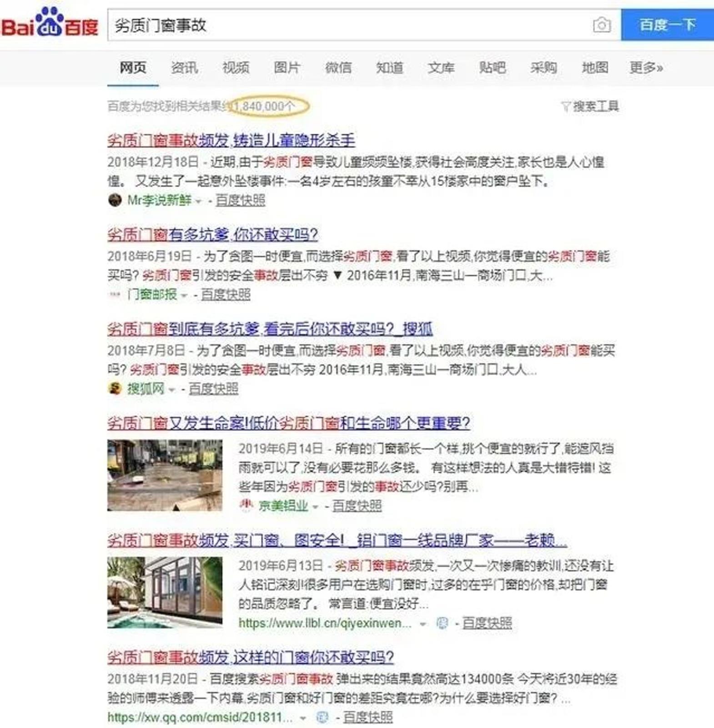Open camera image search icon
The height and width of the screenshot is (728, 714).
click(602, 25)
